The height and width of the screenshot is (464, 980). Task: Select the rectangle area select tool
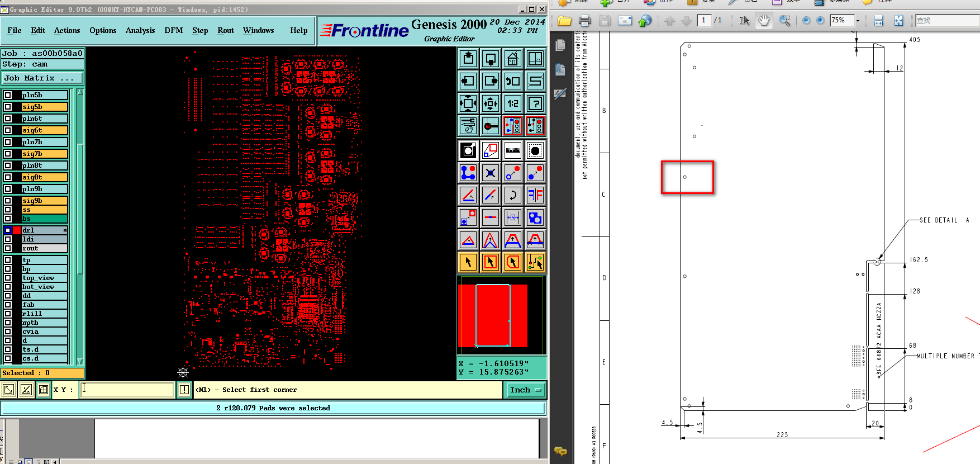(x=491, y=262)
